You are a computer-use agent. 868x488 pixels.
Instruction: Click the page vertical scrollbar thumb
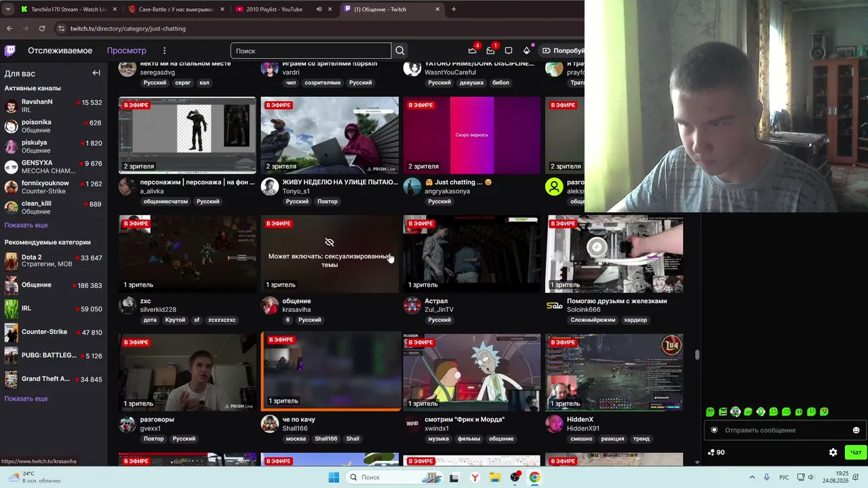coord(696,354)
